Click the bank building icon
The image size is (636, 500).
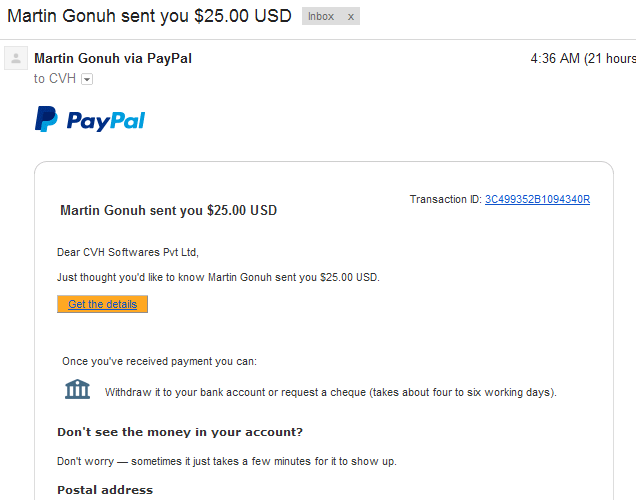pyautogui.click(x=77, y=389)
